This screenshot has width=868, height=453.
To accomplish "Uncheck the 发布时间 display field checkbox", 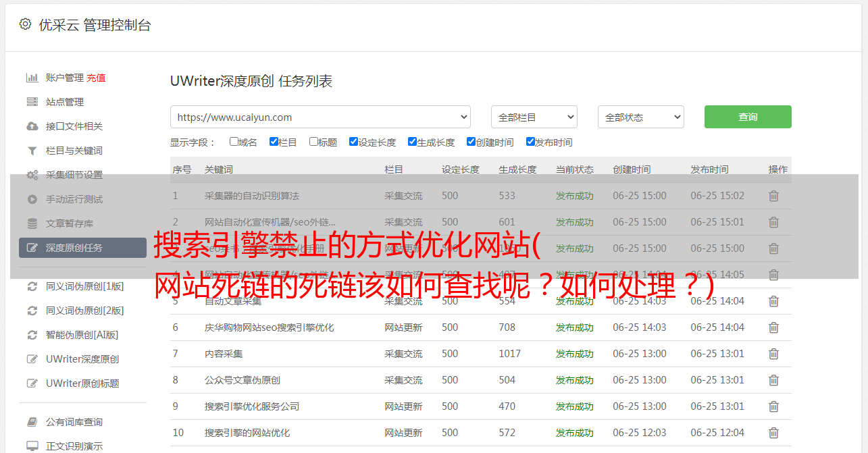I will [x=530, y=142].
